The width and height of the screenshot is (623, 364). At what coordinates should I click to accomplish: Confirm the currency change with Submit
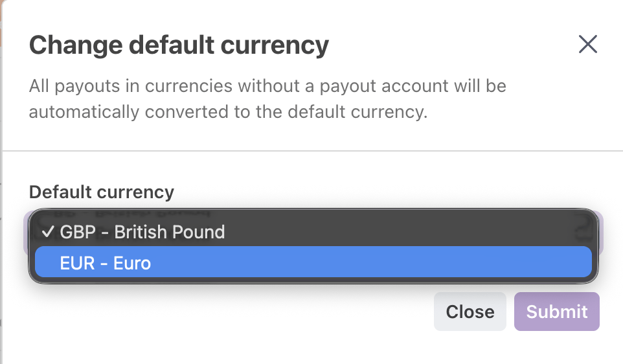556,312
